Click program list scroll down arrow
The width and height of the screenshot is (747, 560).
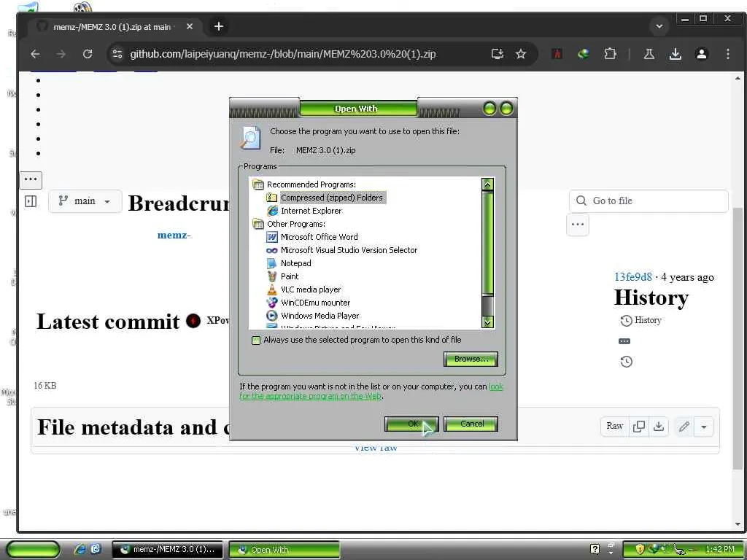coord(487,322)
